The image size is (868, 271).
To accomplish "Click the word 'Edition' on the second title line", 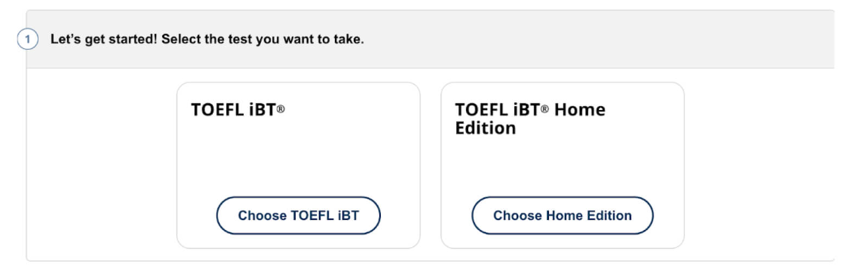I will (485, 128).
